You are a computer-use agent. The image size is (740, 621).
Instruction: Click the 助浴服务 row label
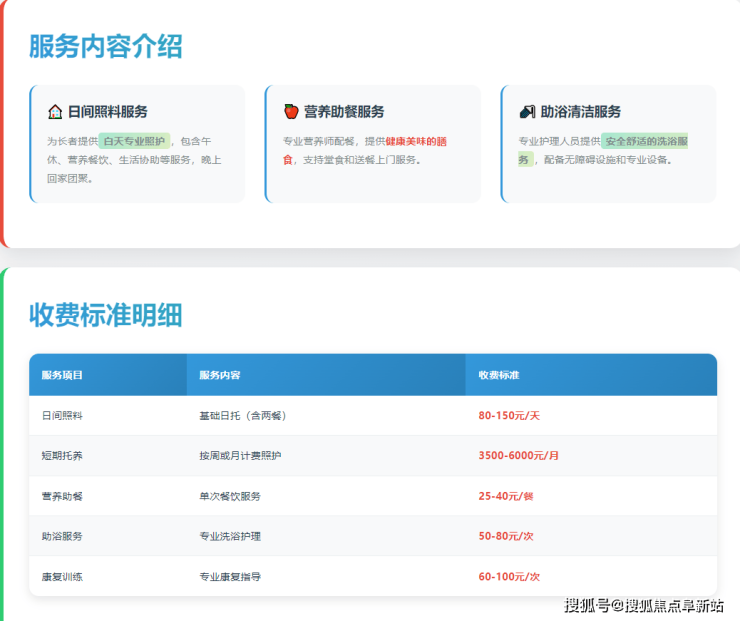[62, 536]
